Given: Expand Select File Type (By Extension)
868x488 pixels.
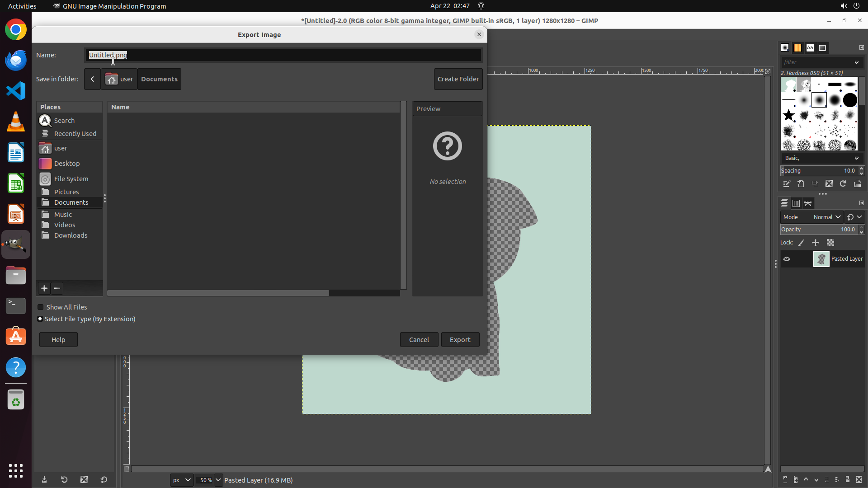Looking at the screenshot, I should pyautogui.click(x=40, y=319).
